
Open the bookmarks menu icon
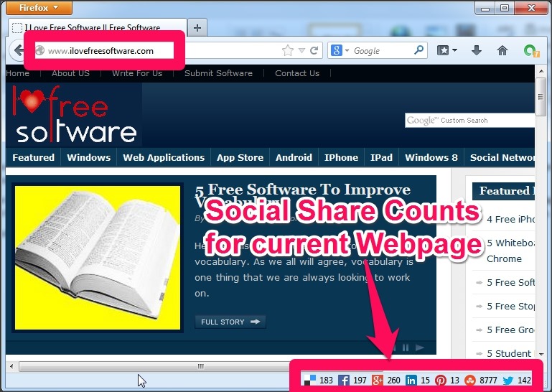tap(447, 50)
